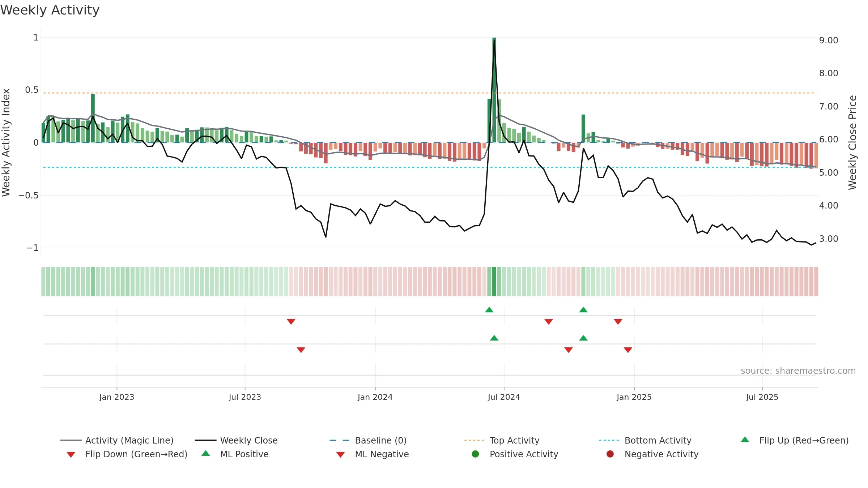The width and height of the screenshot is (868, 488).
Task: Click the source: sharemaestro.com text
Action: coord(798,371)
